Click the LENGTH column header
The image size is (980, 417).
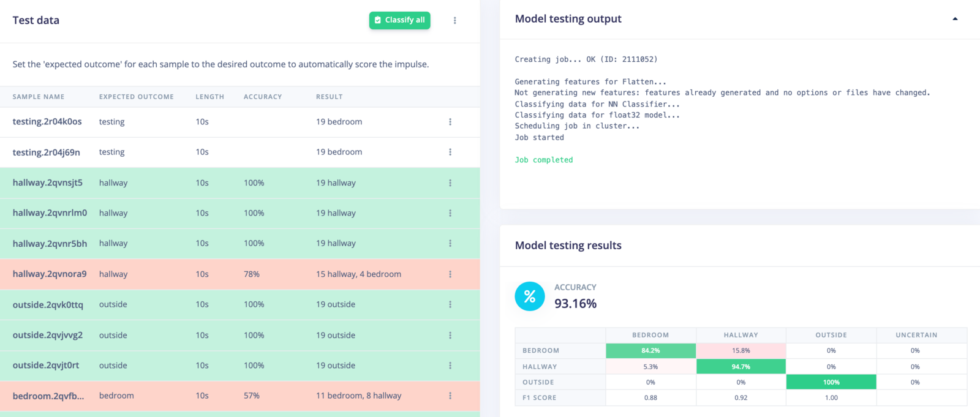coord(210,97)
